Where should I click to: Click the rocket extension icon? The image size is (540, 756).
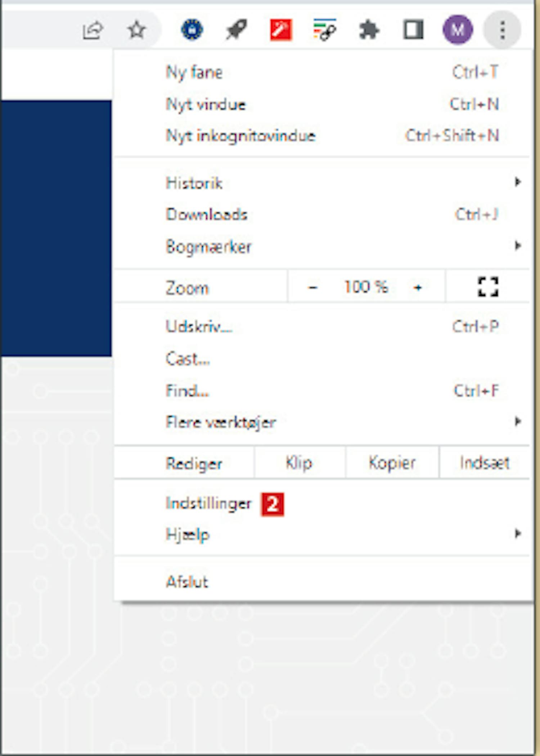pyautogui.click(x=237, y=30)
